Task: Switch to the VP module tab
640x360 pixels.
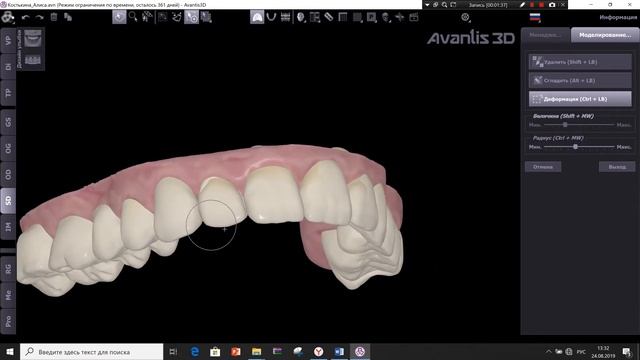Action: point(8,41)
